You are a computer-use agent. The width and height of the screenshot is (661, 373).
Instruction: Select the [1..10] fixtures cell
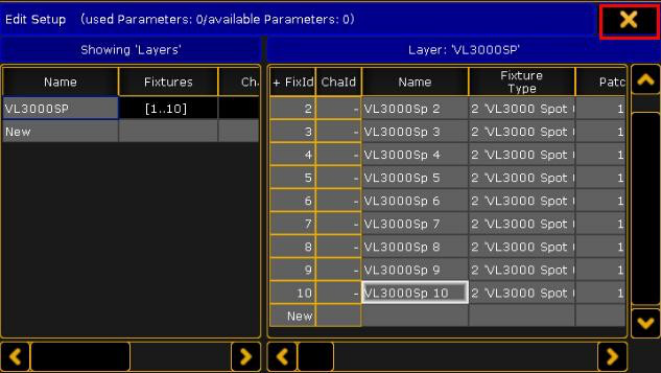(168, 108)
